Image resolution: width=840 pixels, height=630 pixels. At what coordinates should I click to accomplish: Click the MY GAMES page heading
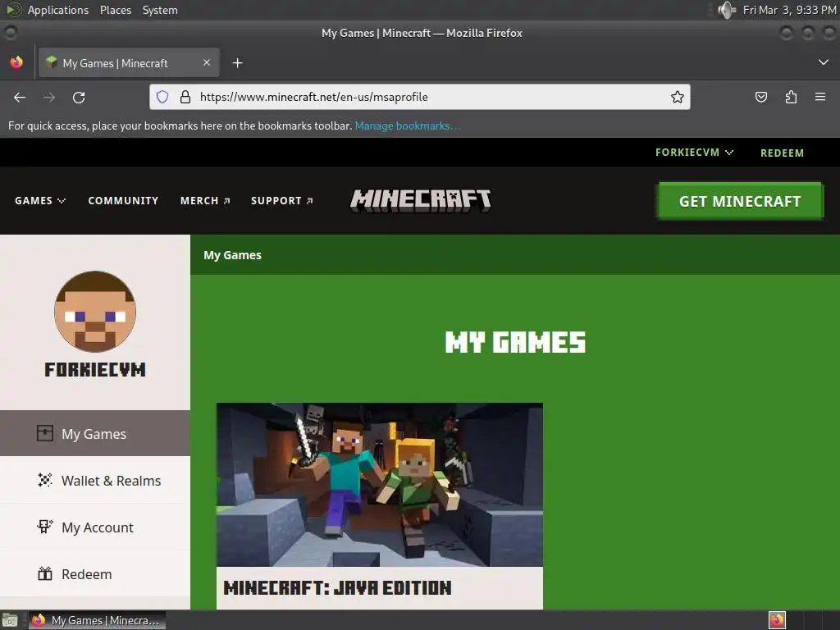click(x=515, y=342)
